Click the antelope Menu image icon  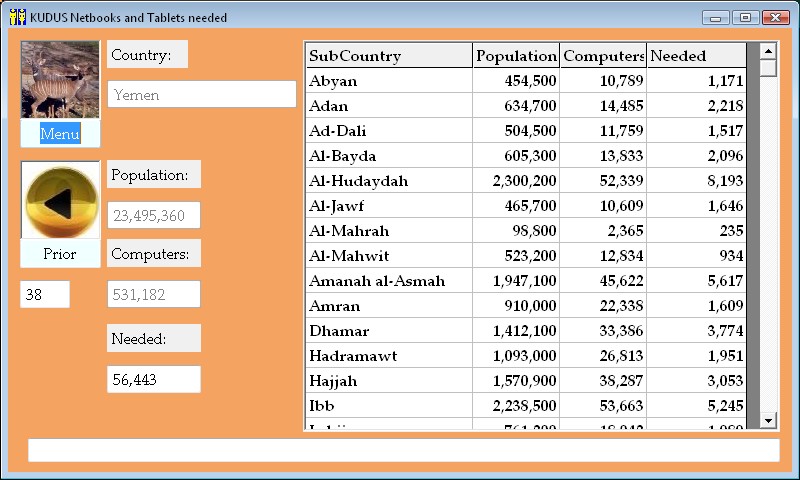pyautogui.click(x=60, y=80)
